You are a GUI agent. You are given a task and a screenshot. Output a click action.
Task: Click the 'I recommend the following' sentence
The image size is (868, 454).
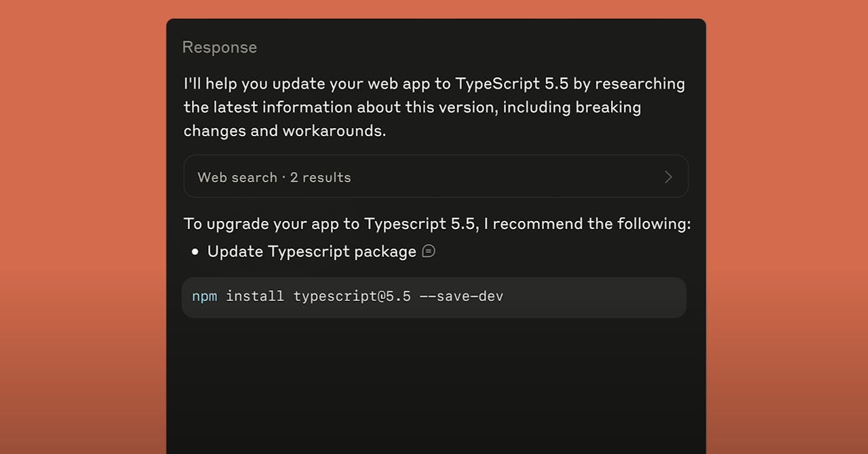click(x=437, y=224)
